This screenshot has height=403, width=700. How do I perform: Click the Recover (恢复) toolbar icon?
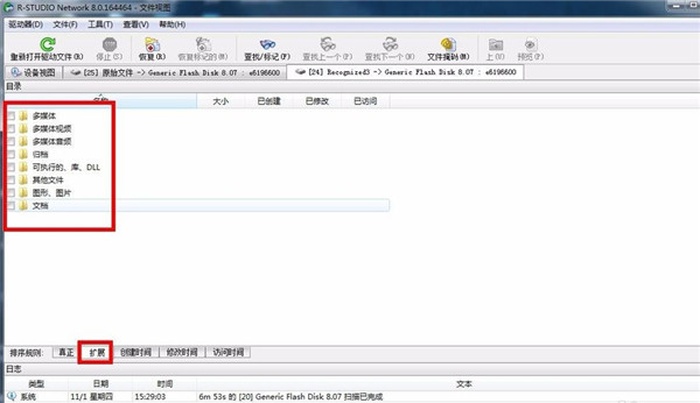click(152, 45)
